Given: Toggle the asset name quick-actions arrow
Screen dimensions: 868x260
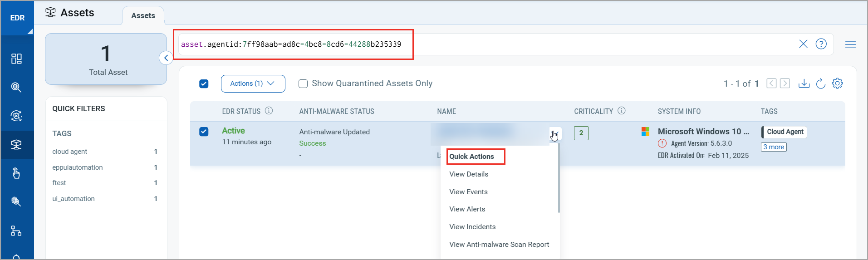Looking at the screenshot, I should [555, 133].
